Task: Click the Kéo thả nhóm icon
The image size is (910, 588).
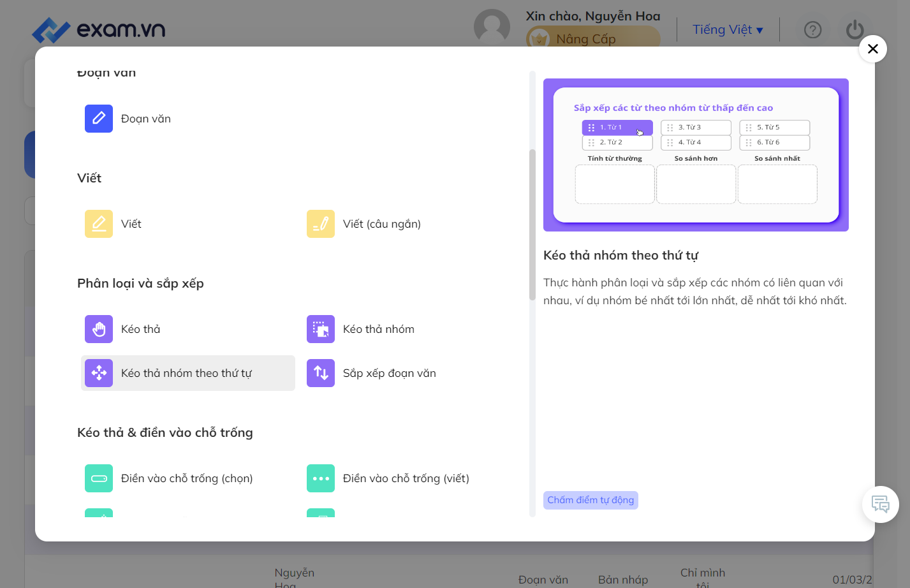Action: [321, 329]
